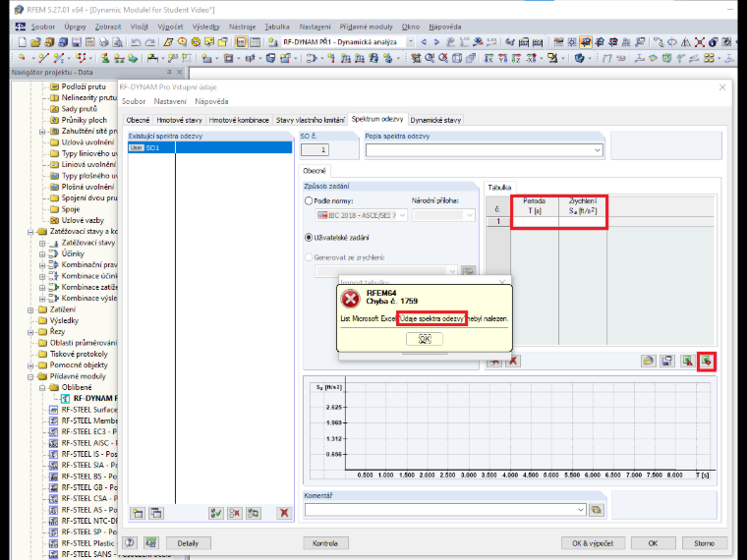Click Storno button
The image size is (747, 560).
point(704,543)
